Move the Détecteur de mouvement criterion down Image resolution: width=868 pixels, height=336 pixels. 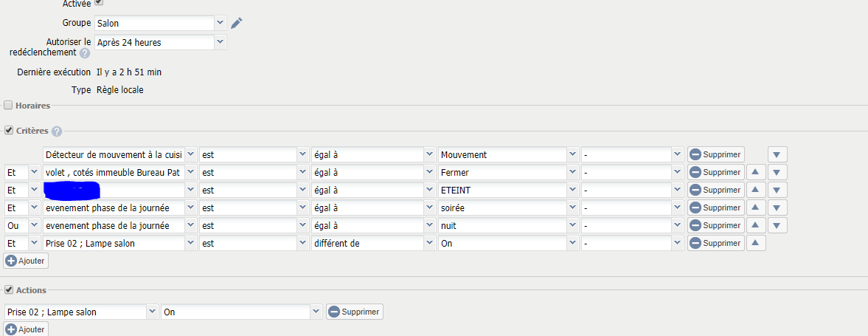pyautogui.click(x=777, y=154)
